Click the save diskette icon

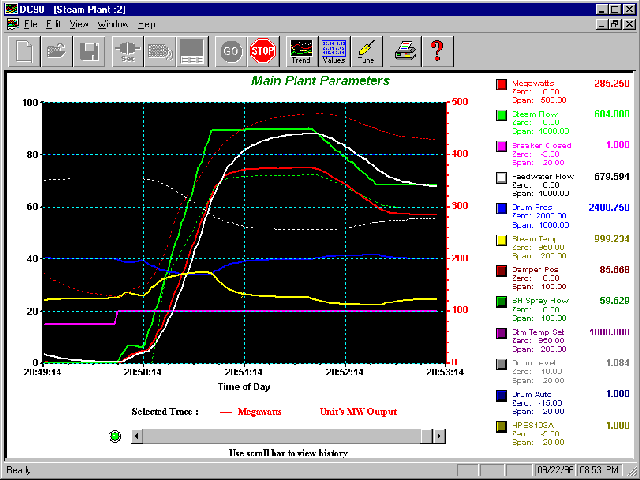pyautogui.click(x=90, y=49)
